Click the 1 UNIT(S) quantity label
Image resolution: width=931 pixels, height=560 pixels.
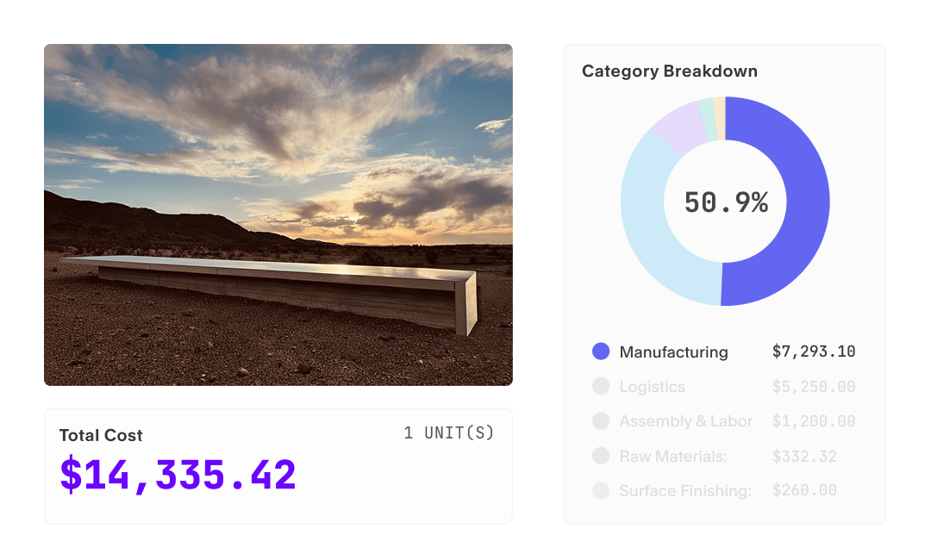[x=449, y=432]
